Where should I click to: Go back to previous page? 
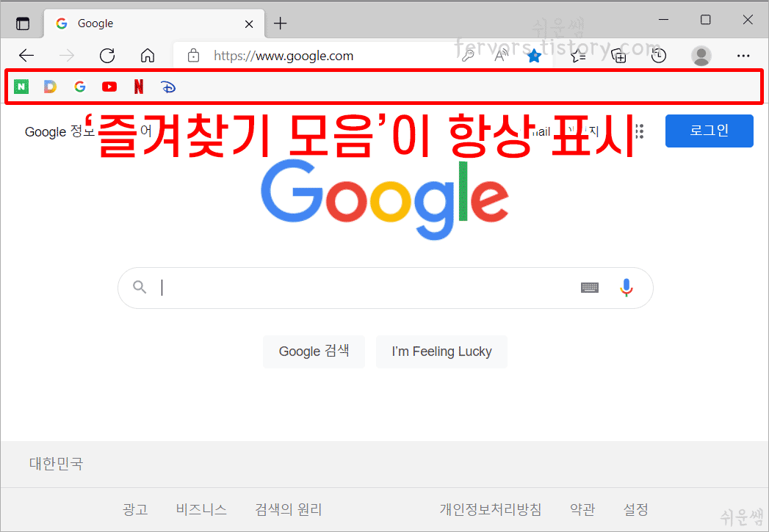pyautogui.click(x=26, y=56)
